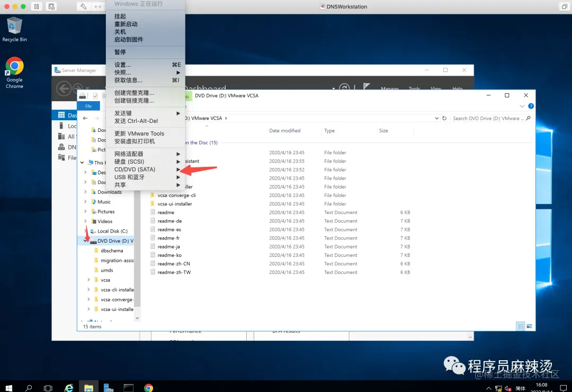This screenshot has height=392, width=572.
Task: Open File Explorer from the taskbar
Action: pos(88,388)
